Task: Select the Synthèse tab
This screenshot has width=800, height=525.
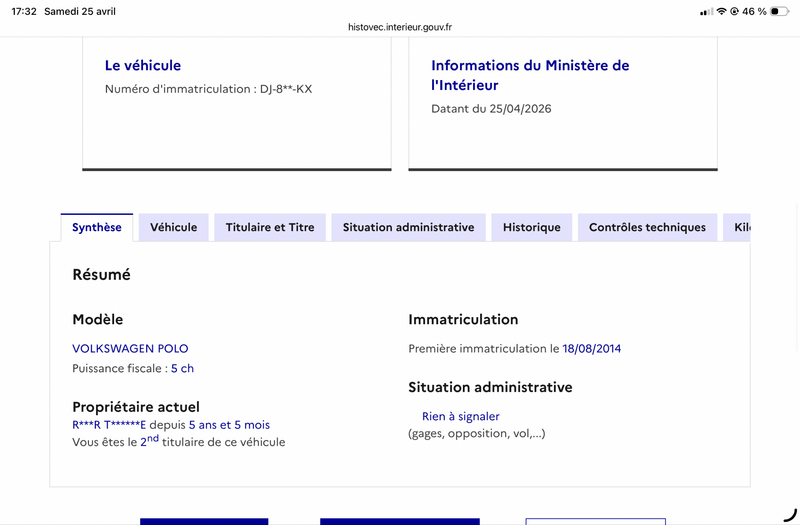Action: coord(97,227)
